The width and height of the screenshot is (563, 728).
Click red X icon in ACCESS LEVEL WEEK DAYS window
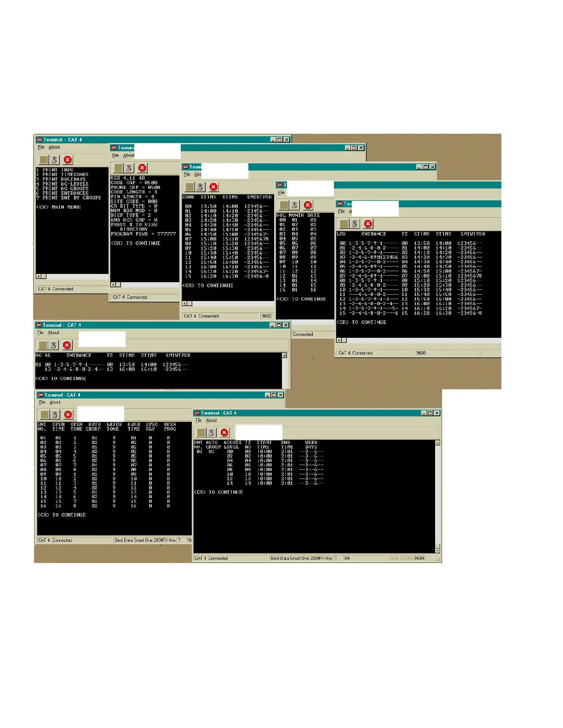[224, 432]
